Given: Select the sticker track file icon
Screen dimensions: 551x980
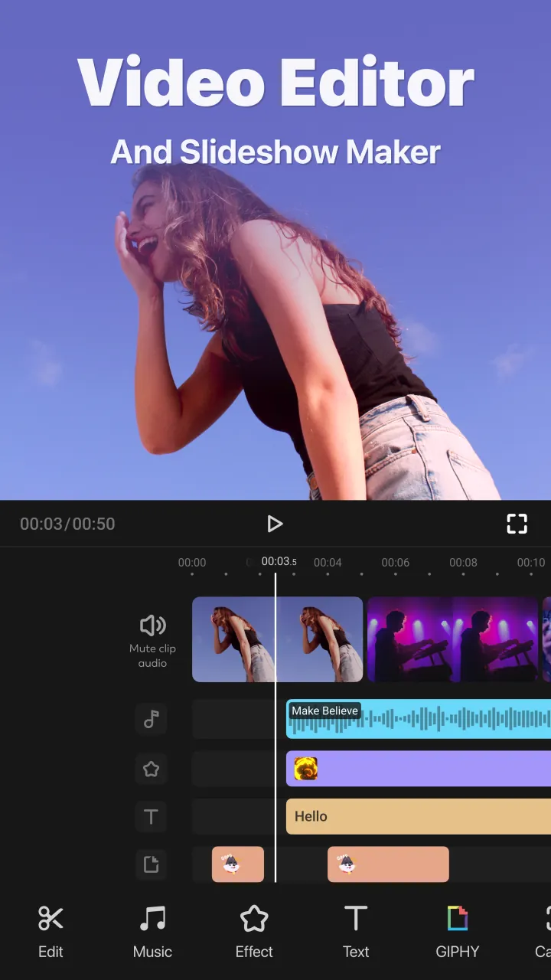Looking at the screenshot, I should [152, 864].
